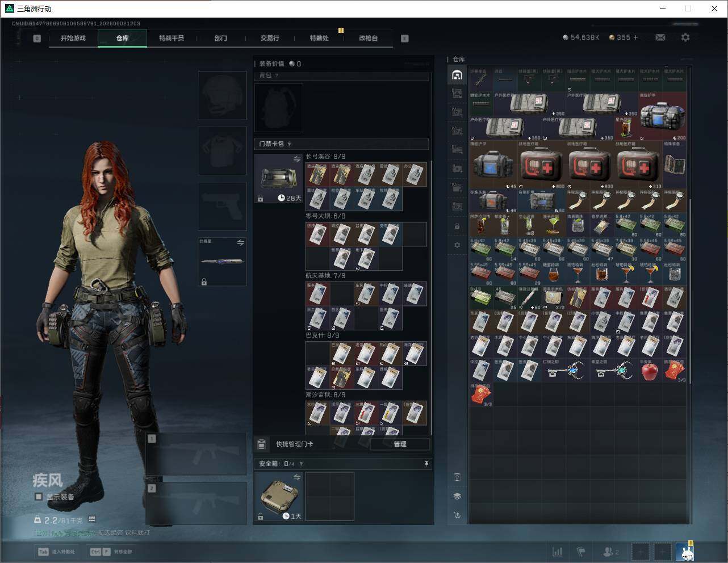This screenshot has height=563, width=728.
Task: Open the friends icon in the bottom bar
Action: tap(610, 552)
